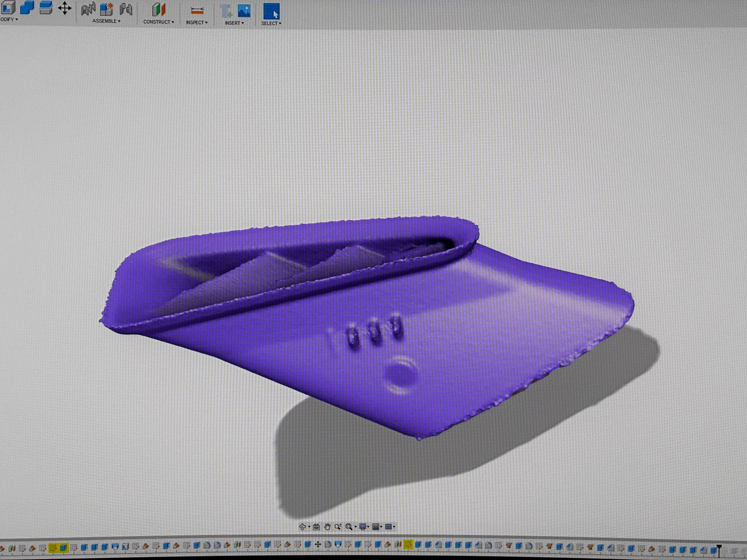Click the stacked-layers Modify tool icon

pyautogui.click(x=46, y=8)
